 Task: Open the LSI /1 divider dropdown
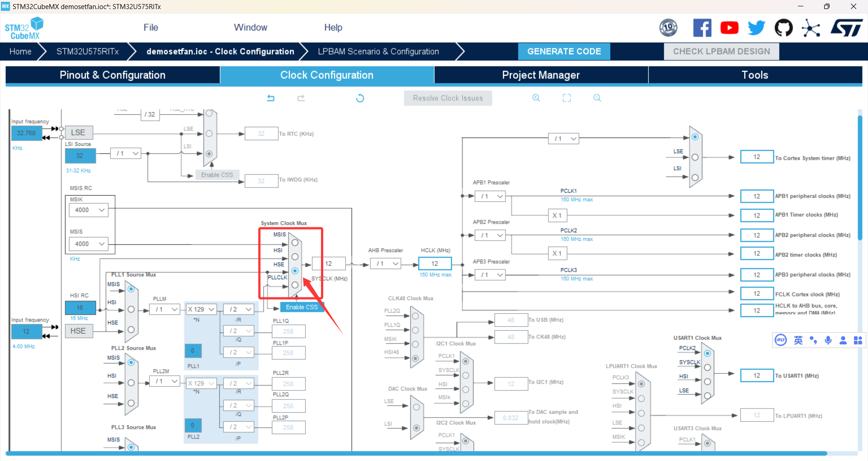(126, 154)
